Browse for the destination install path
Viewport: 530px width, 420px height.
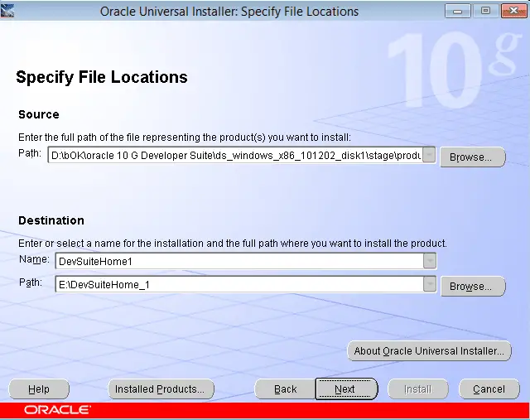click(473, 287)
